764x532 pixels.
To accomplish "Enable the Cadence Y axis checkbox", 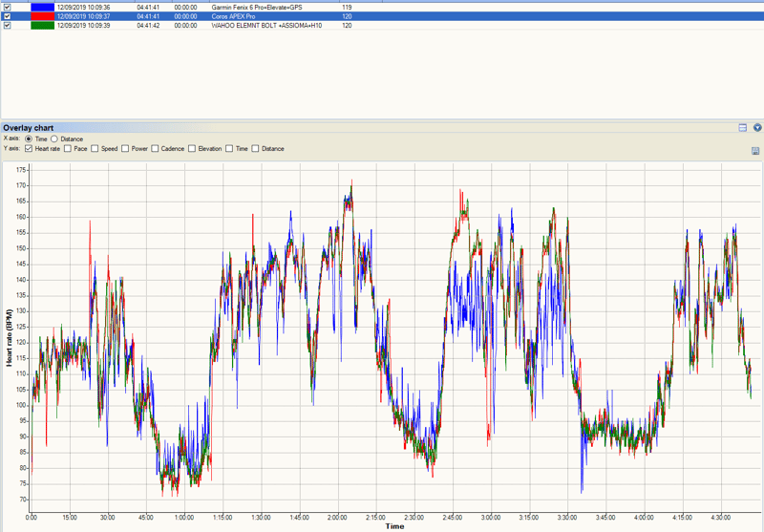I will (x=155, y=149).
